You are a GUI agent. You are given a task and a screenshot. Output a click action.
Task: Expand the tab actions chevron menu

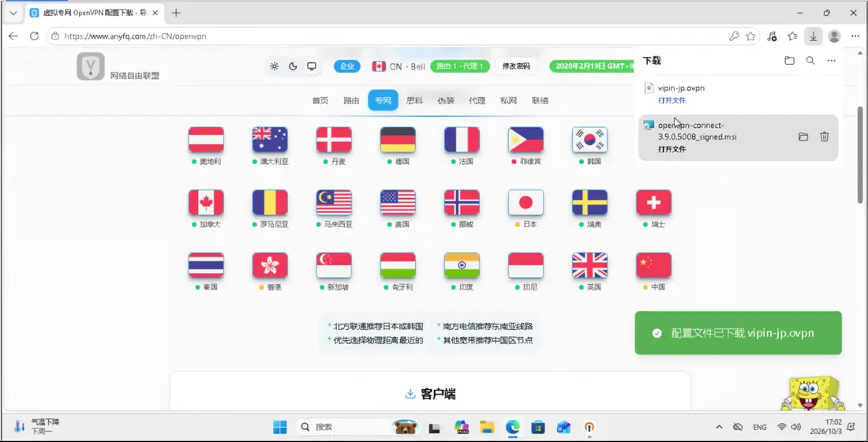tap(13, 13)
